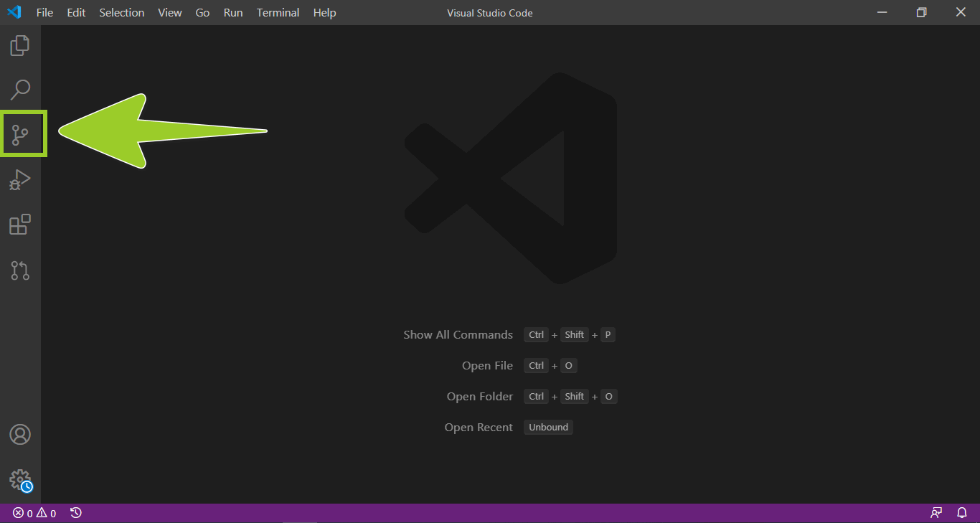Minimize the Visual Studio Code window

pyautogui.click(x=881, y=12)
